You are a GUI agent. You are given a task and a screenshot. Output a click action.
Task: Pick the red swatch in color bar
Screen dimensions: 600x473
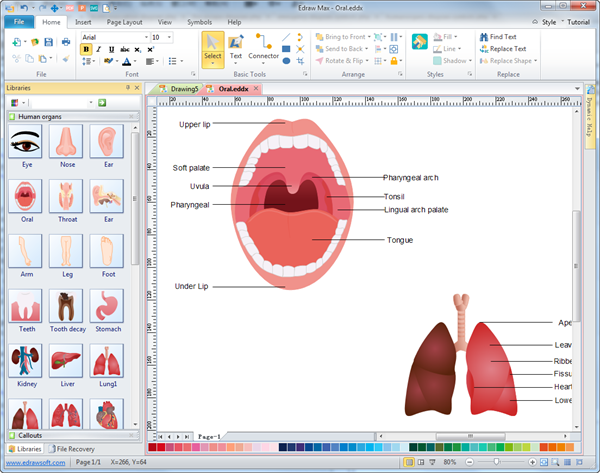click(161, 447)
